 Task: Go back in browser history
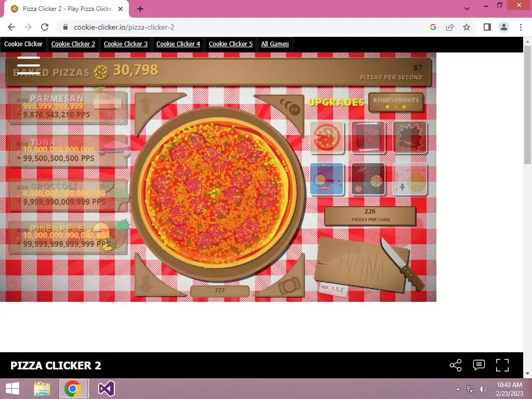(11, 27)
